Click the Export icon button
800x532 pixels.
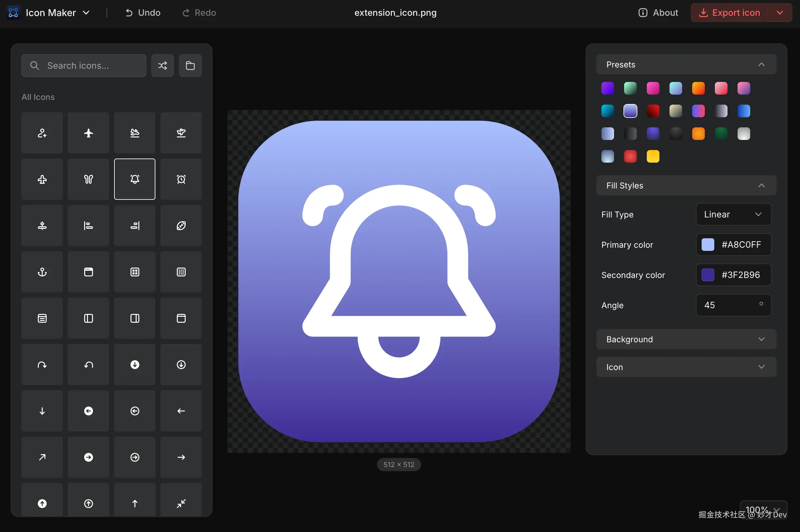click(x=729, y=13)
